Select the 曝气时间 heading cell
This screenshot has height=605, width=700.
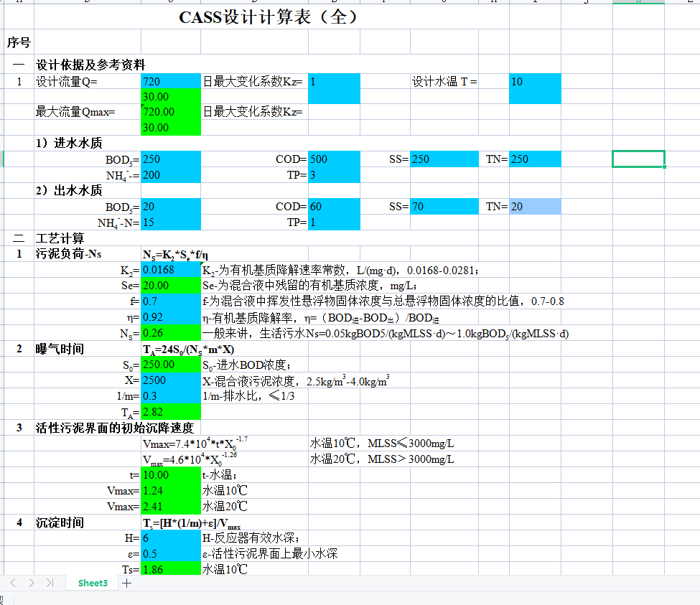tap(60, 349)
